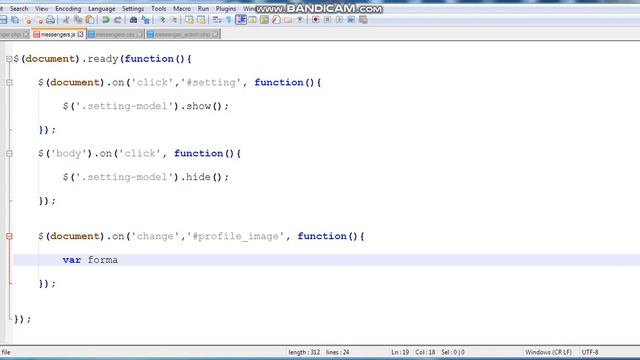
Task: Toggle the Function List panel icon
Action: tap(276, 20)
